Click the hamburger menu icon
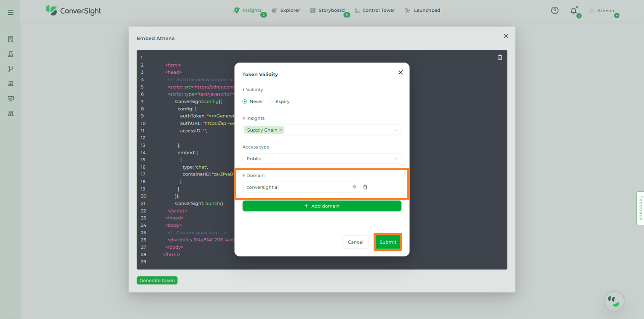 click(11, 13)
